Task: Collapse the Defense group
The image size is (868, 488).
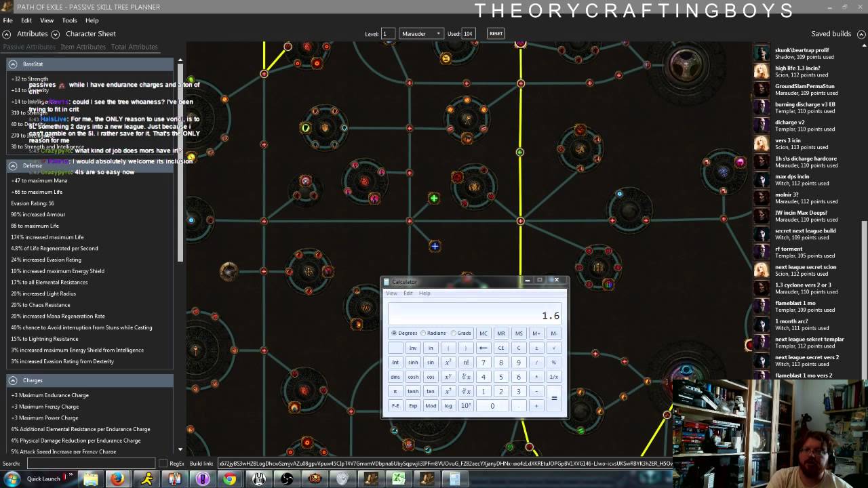Action: [12, 165]
